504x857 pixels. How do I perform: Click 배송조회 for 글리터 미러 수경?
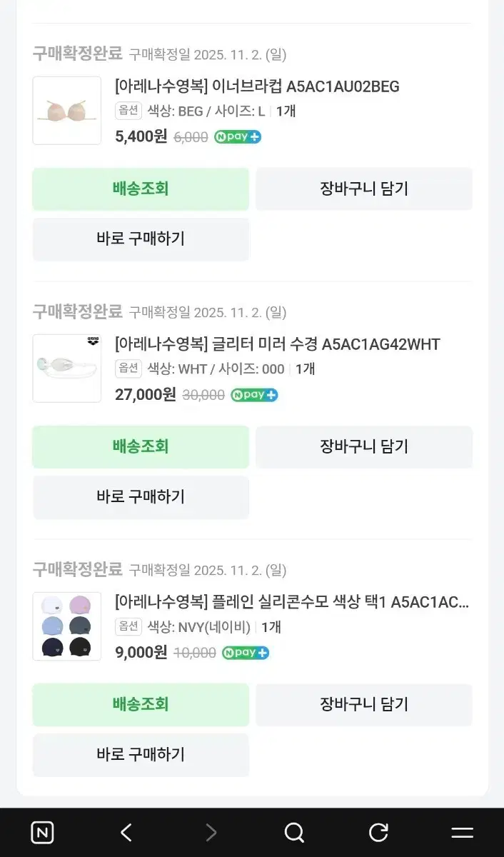click(x=141, y=447)
